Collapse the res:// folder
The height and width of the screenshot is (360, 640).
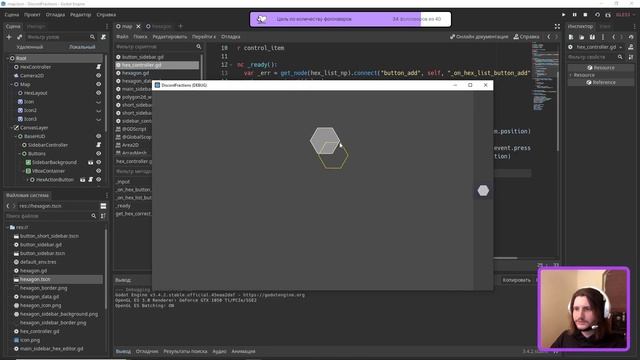tap(7, 227)
